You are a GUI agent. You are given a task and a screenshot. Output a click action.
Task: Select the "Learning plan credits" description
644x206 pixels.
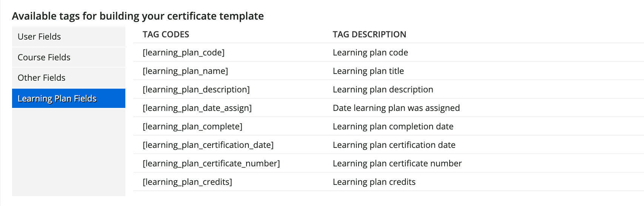click(x=374, y=182)
